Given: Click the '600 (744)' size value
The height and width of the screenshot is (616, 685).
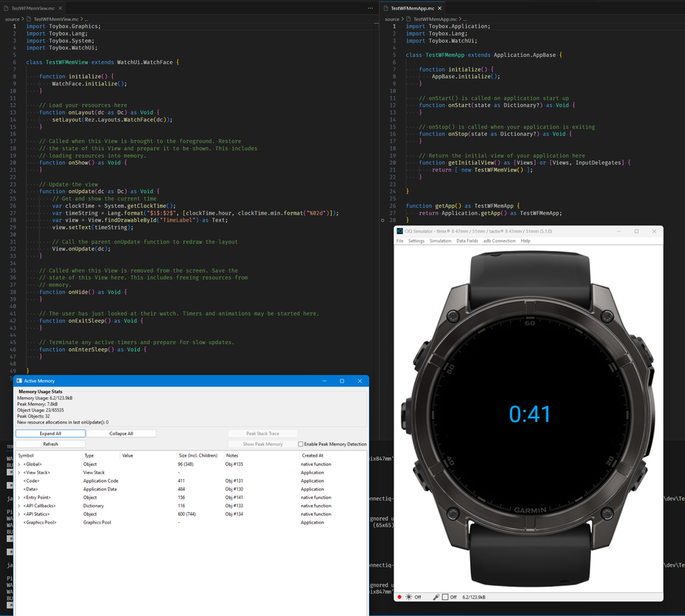Looking at the screenshot, I should coord(187,514).
